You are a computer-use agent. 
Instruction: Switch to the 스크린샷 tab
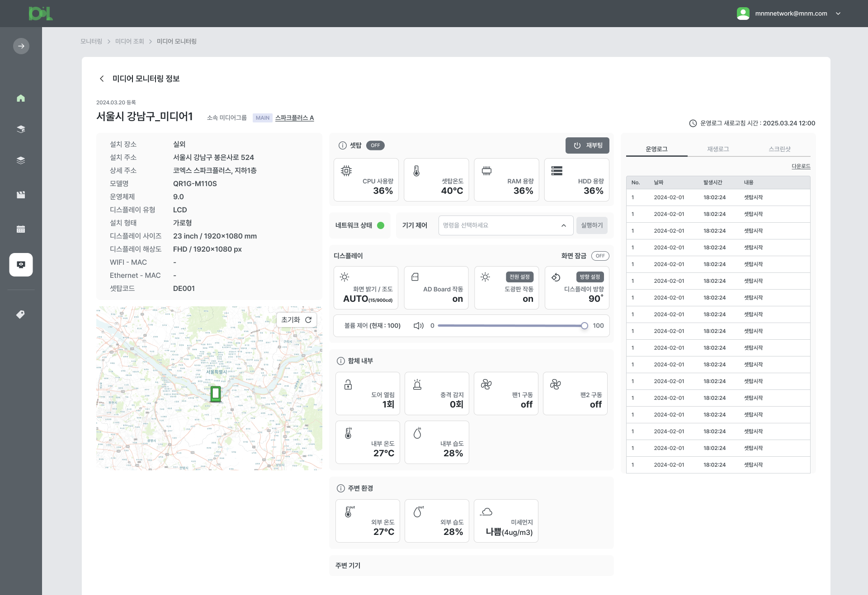point(779,149)
